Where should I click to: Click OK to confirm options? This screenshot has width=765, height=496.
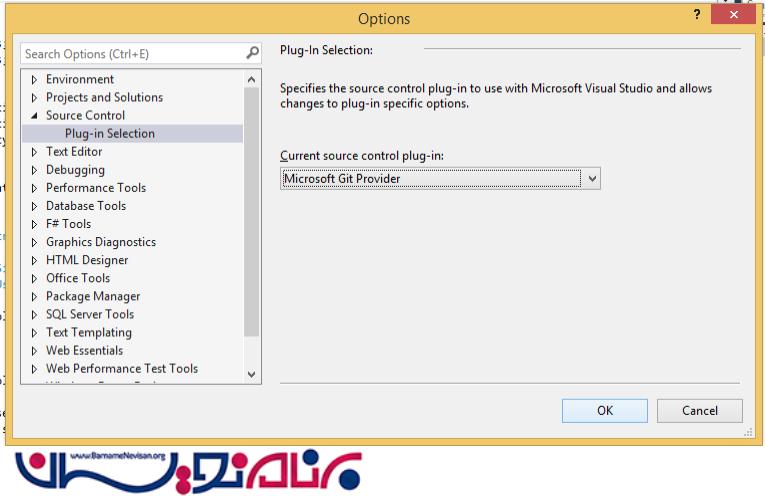tap(604, 410)
